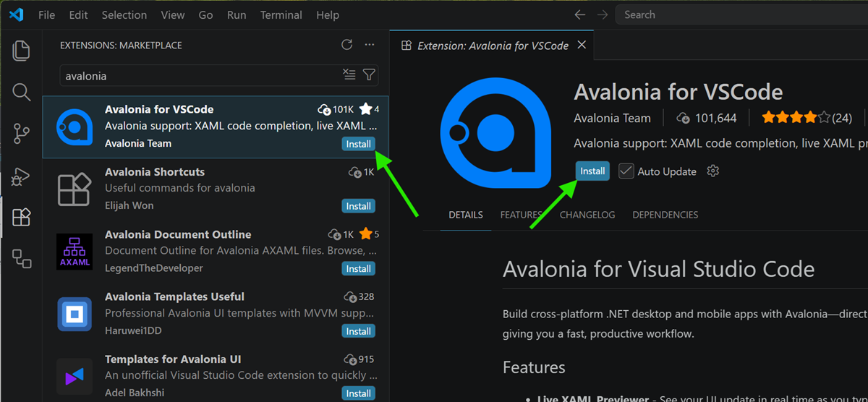This screenshot has height=402, width=868.
Task: Select the Avalonia Document Outline title
Action: (178, 234)
